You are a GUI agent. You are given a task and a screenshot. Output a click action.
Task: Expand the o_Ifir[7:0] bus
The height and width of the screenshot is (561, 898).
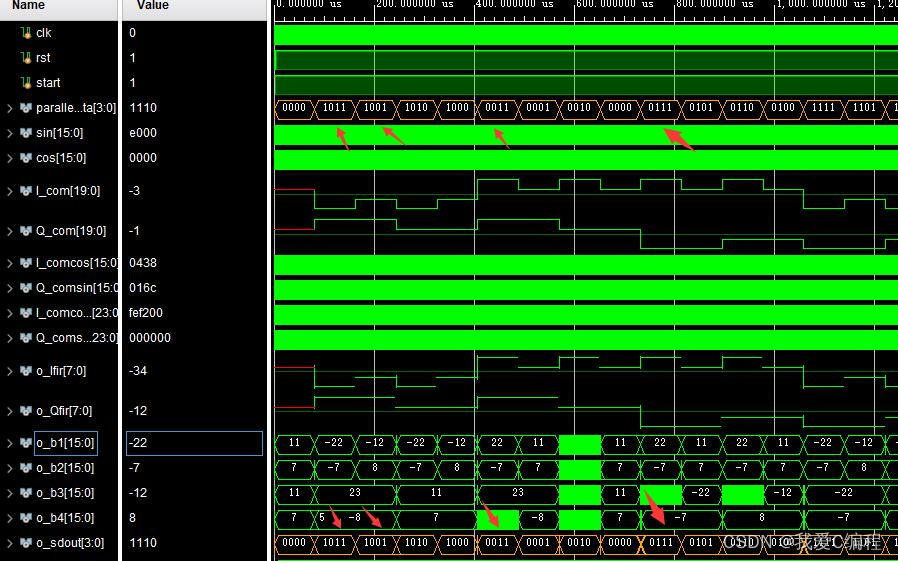coord(10,371)
